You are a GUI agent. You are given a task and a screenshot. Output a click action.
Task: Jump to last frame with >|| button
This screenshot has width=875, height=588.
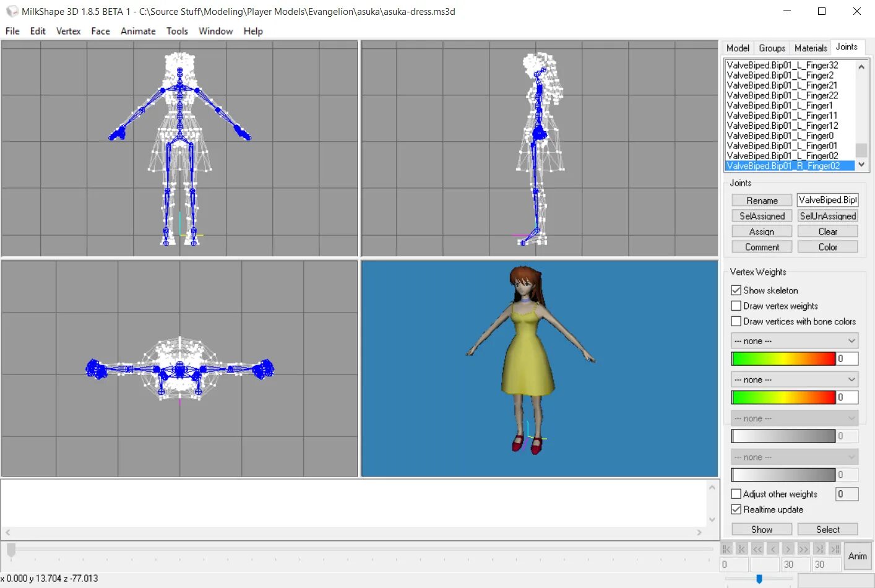coord(834,549)
